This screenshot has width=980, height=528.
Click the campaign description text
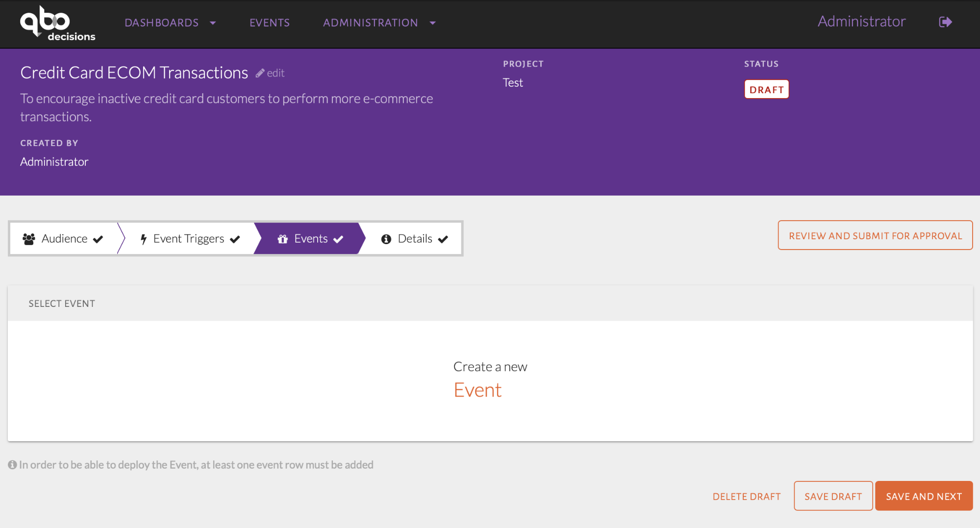click(226, 107)
